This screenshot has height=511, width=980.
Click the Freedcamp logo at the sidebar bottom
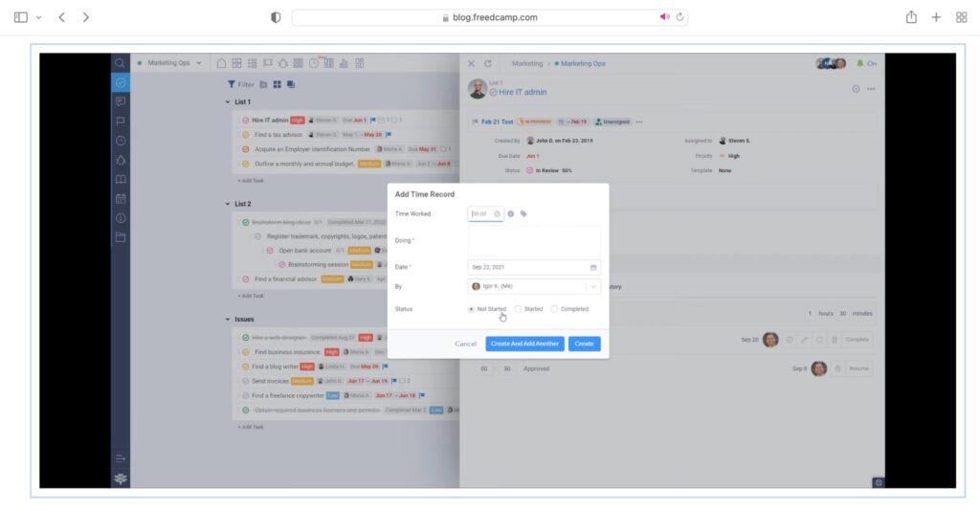121,478
